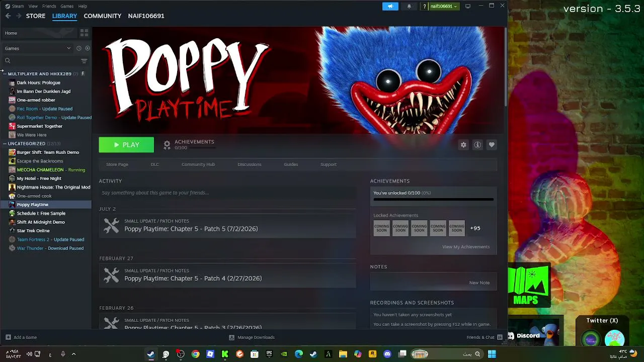644x362 pixels.
Task: Open Google Chrome from the taskbar
Action: [195, 354]
